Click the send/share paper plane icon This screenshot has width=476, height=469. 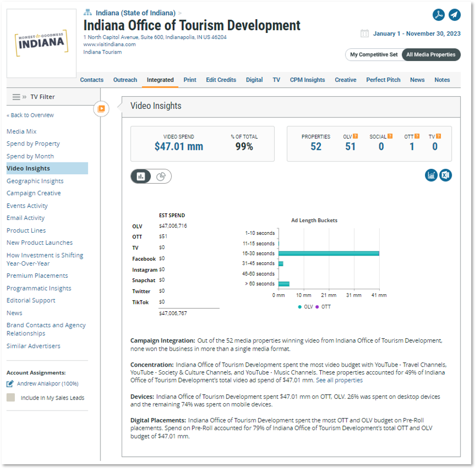(x=454, y=14)
